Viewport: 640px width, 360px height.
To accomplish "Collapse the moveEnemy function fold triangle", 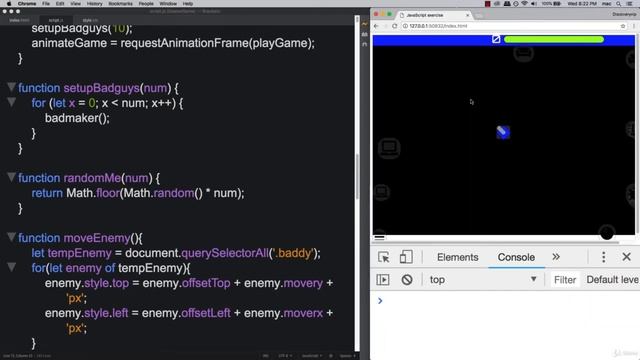I will (11, 237).
